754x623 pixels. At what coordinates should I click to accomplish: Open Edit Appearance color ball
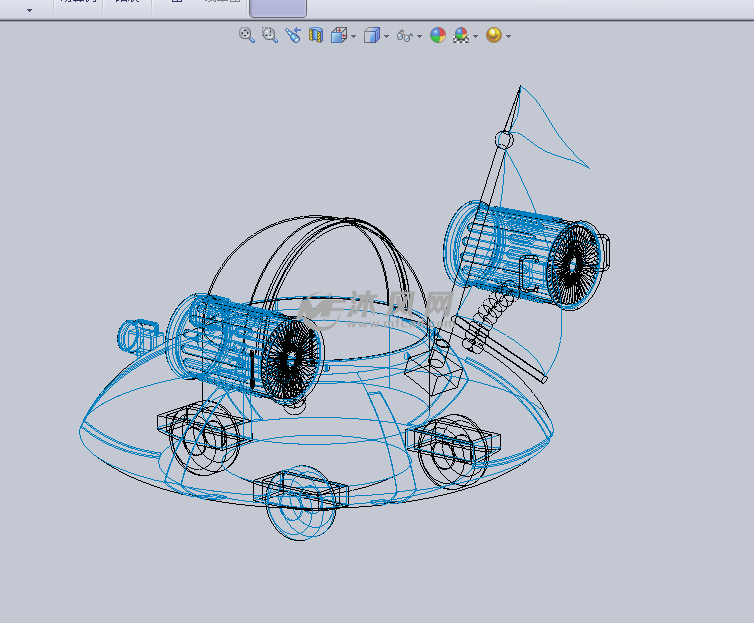click(x=438, y=35)
